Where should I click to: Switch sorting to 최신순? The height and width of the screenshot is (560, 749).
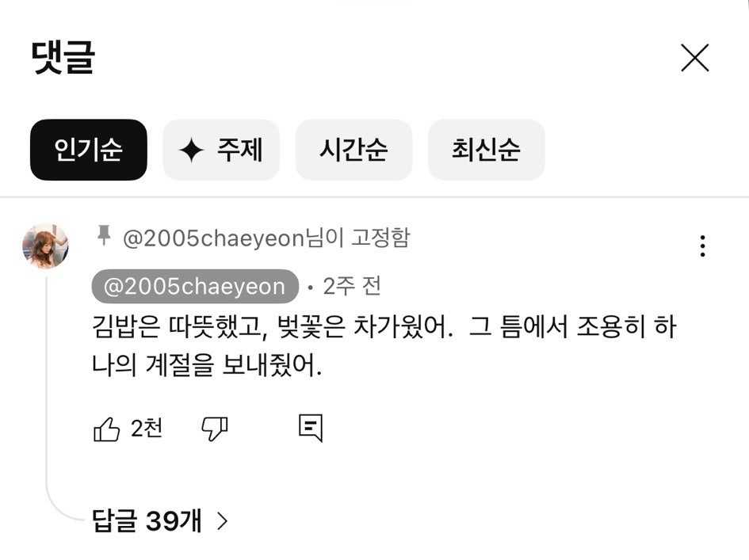[x=487, y=150]
